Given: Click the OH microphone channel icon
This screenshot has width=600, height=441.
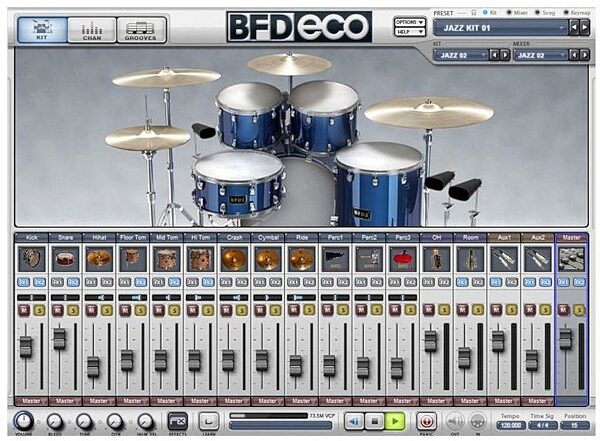Looking at the screenshot, I should click(x=436, y=259).
